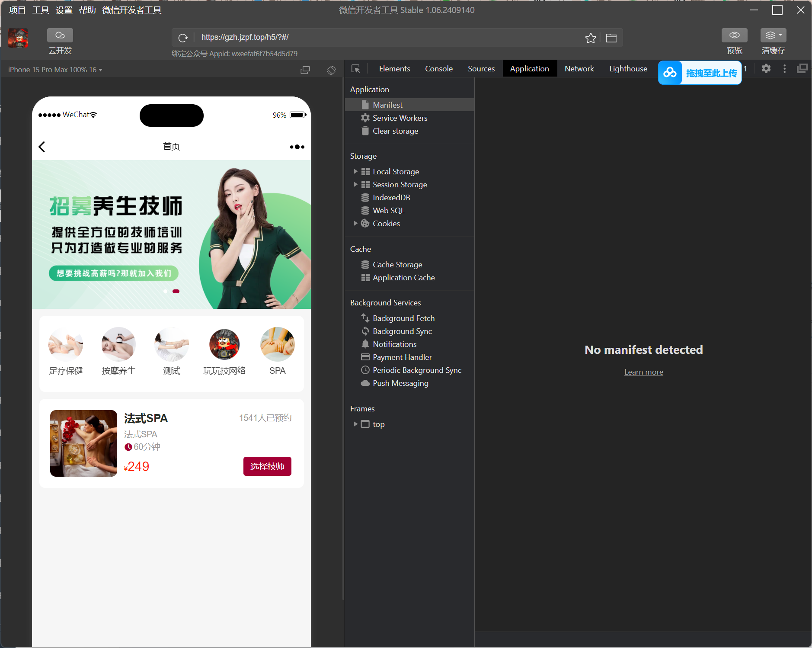Bookmark page with the star icon
This screenshot has height=648, width=812.
(x=590, y=38)
